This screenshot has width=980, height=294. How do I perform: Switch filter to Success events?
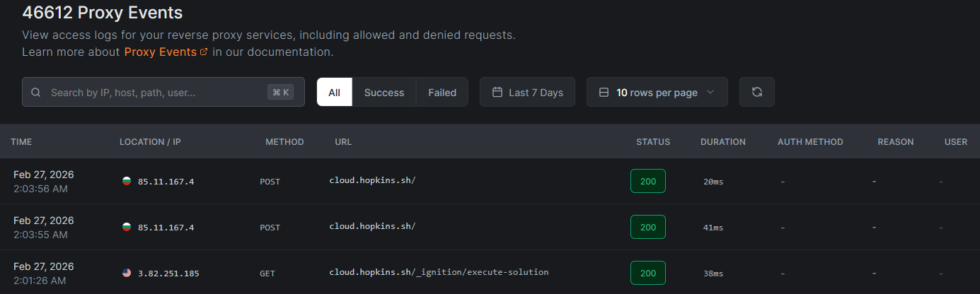(x=384, y=93)
